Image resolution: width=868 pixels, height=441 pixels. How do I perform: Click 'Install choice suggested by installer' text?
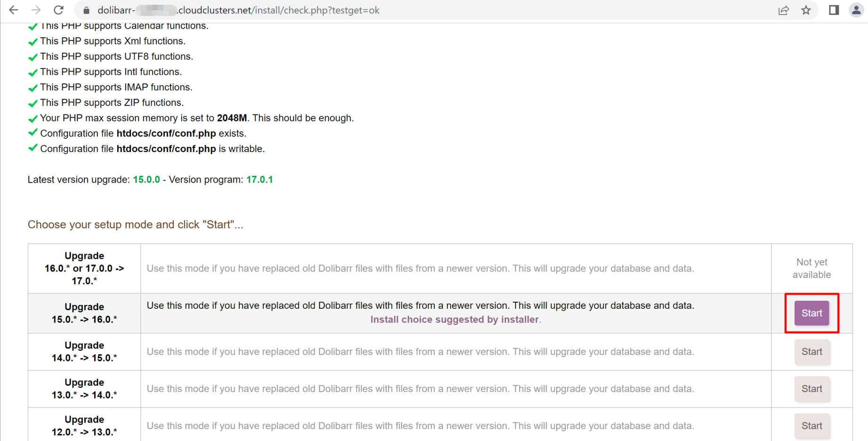tap(454, 320)
